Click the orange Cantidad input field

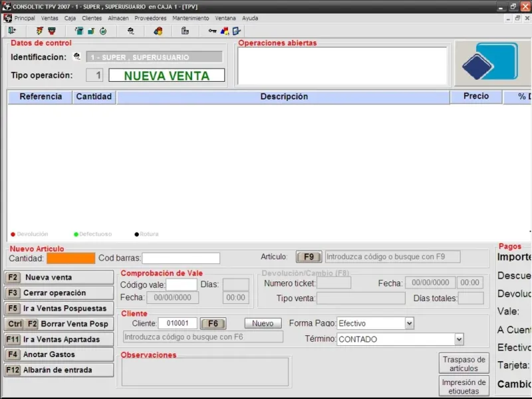[71, 259]
